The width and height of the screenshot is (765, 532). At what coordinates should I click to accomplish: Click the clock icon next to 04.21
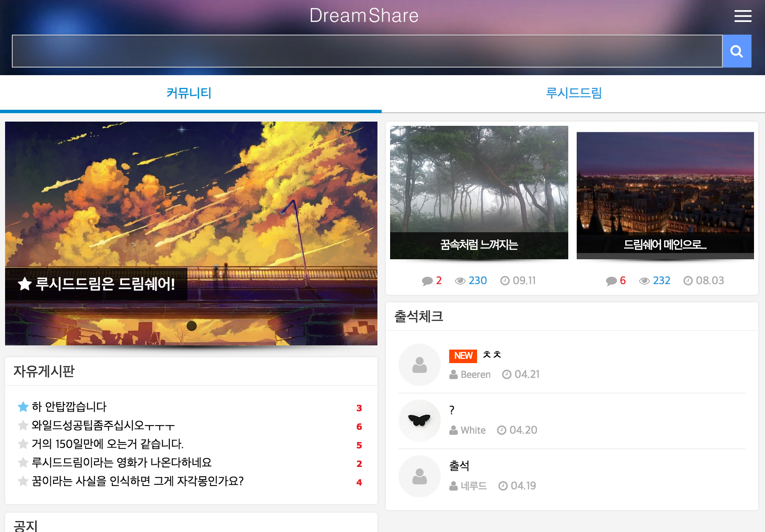(x=507, y=375)
